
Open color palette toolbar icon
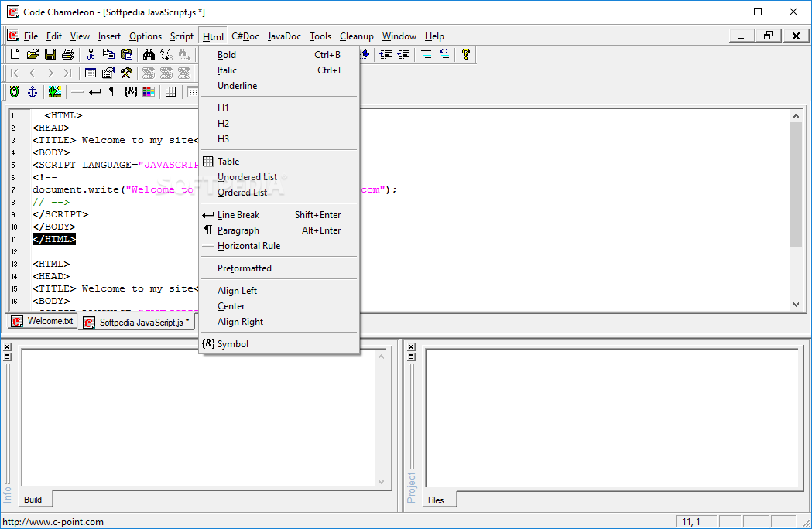click(149, 91)
